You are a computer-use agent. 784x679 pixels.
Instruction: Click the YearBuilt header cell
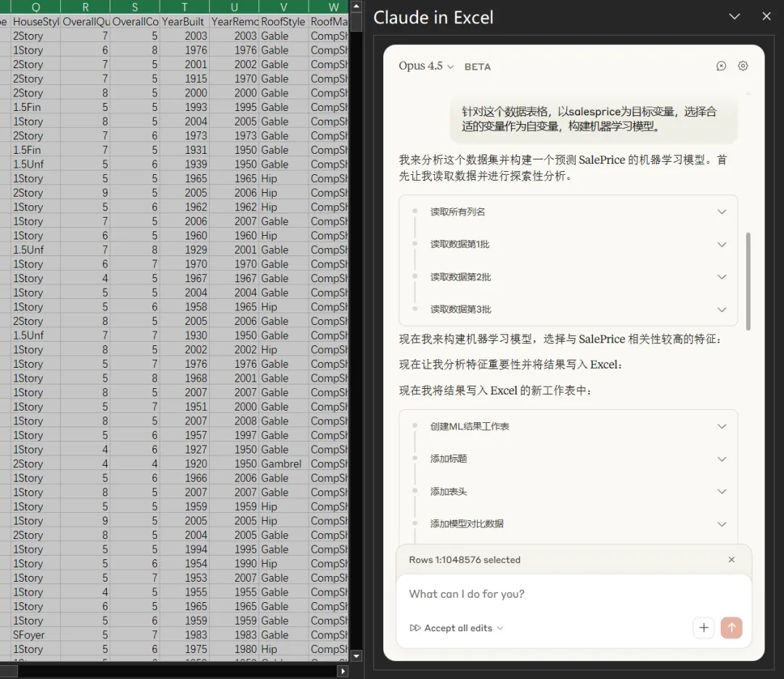(x=184, y=22)
